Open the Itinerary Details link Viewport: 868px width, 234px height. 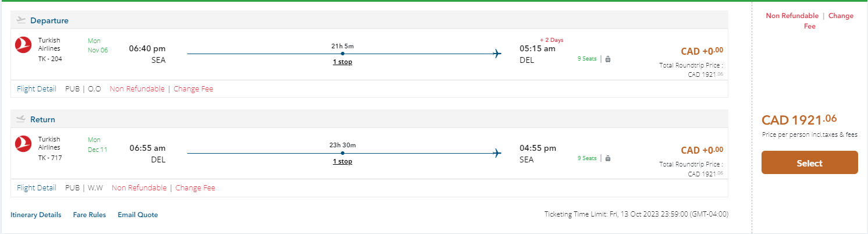click(35, 215)
